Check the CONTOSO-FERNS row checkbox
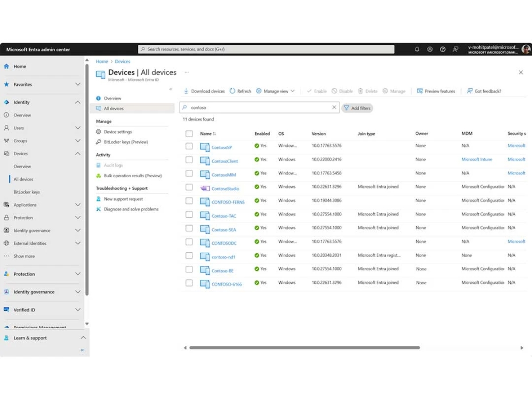Image resolution: width=532 pixels, height=399 pixels. (189, 201)
